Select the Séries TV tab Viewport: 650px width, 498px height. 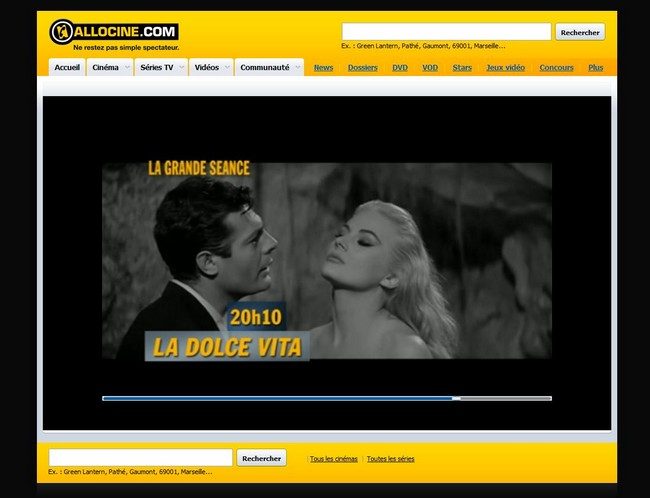[156, 67]
